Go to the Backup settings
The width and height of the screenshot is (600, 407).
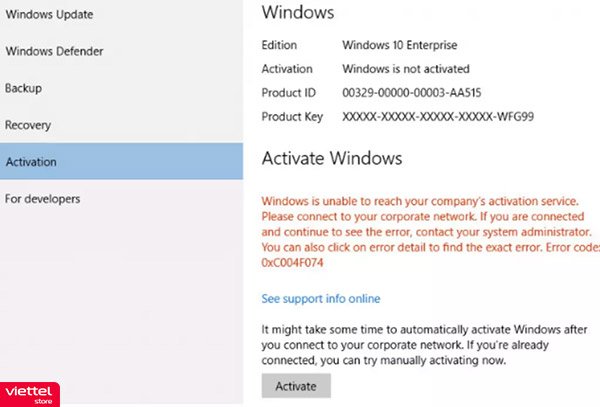coord(23,88)
